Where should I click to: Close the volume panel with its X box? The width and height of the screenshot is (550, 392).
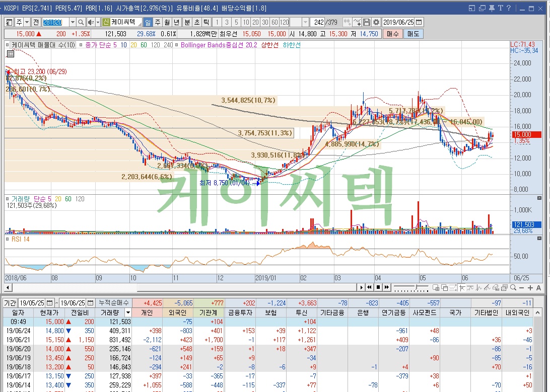(539, 198)
